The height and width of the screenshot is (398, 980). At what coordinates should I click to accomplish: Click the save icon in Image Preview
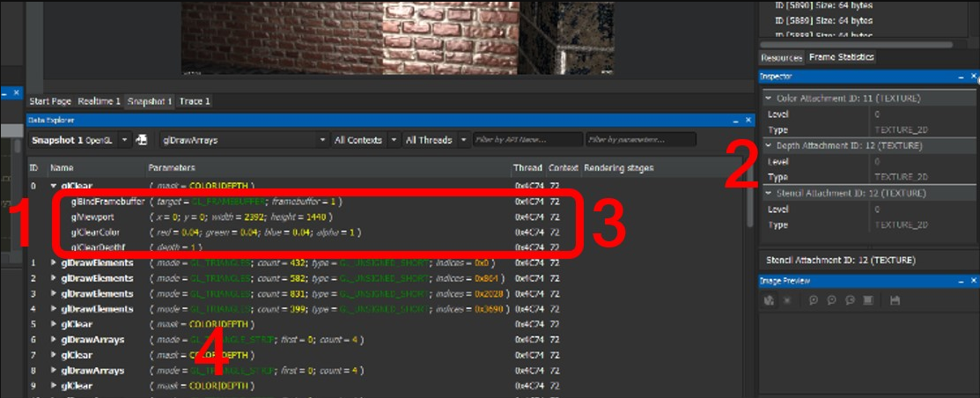tap(895, 300)
